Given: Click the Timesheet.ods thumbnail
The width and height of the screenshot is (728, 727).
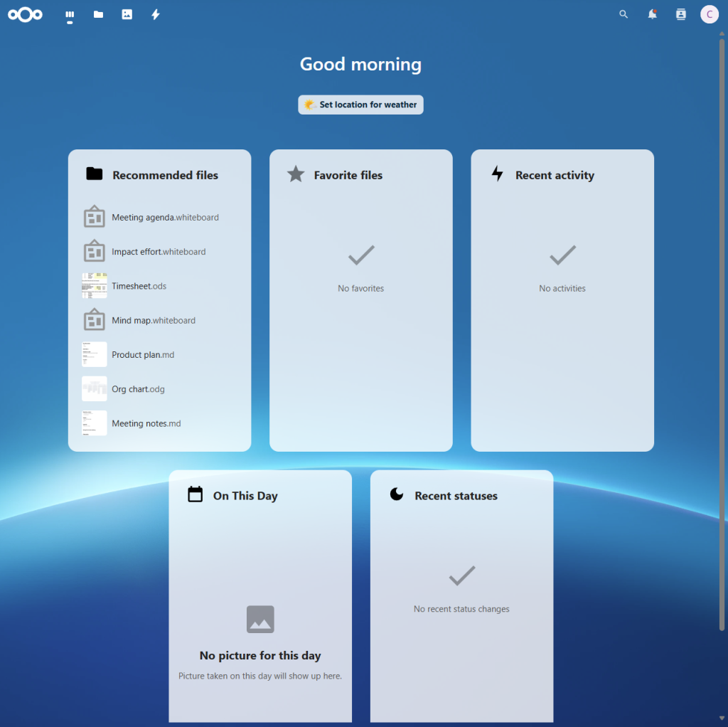Looking at the screenshot, I should 95,286.
